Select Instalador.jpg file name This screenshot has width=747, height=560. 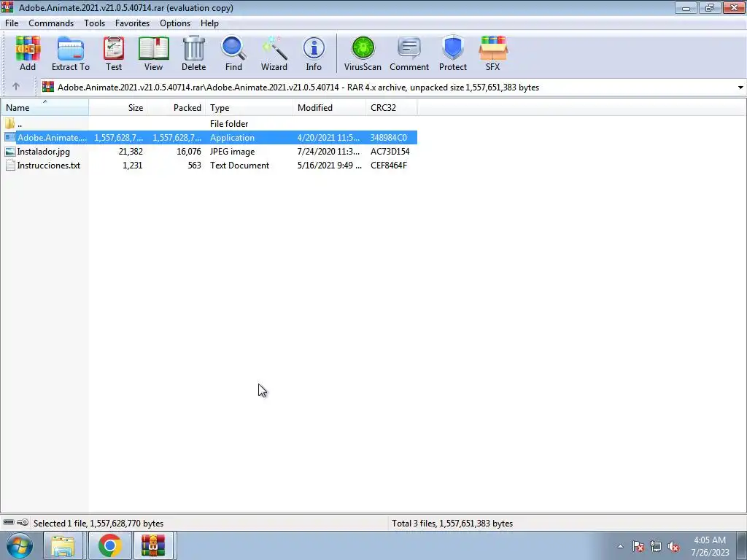pos(43,152)
